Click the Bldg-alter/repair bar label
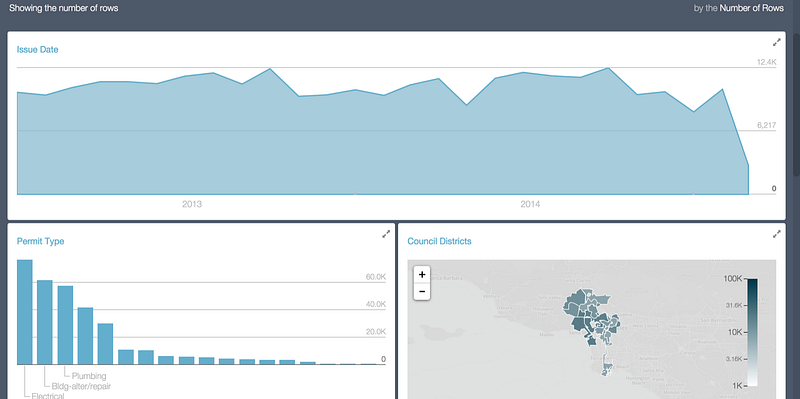 click(x=81, y=386)
